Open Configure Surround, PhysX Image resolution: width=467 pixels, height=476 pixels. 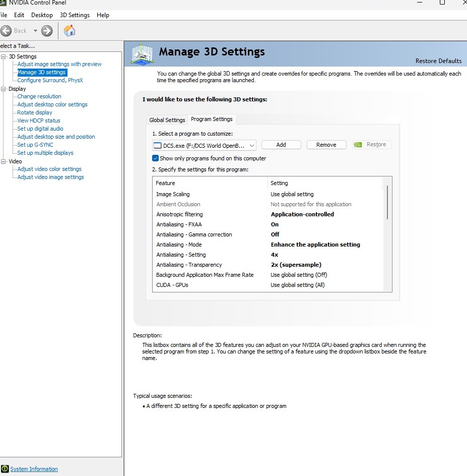tap(50, 80)
